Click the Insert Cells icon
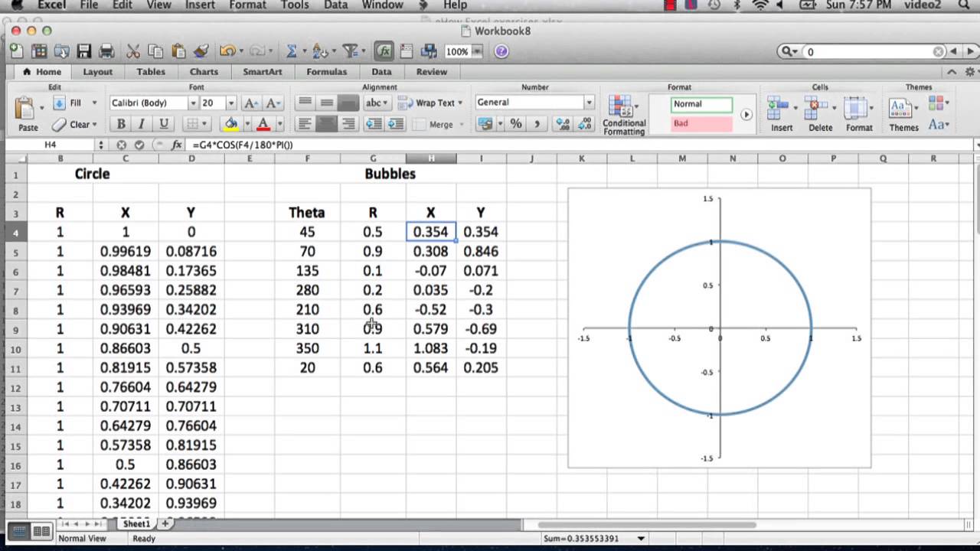Viewport: 980px width, 551px height. coord(778,107)
